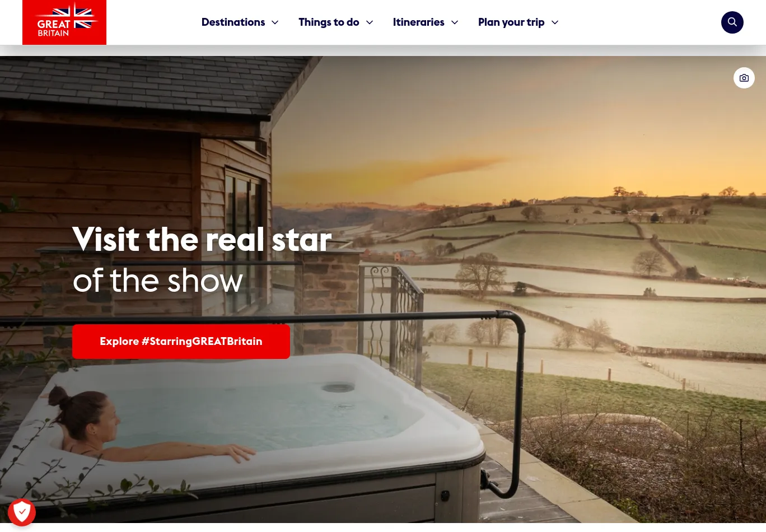Select the Itineraries menu label
766x532 pixels.
point(418,22)
